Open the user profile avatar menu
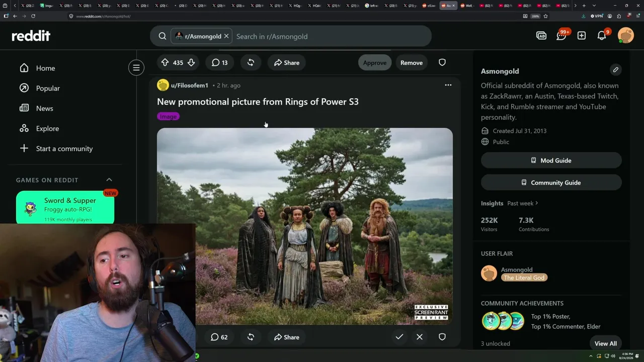The width and height of the screenshot is (644, 362). click(x=626, y=36)
